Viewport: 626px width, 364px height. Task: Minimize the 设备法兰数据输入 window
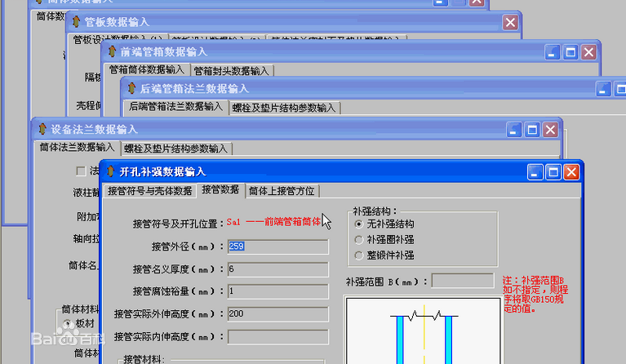pyautogui.click(x=514, y=130)
